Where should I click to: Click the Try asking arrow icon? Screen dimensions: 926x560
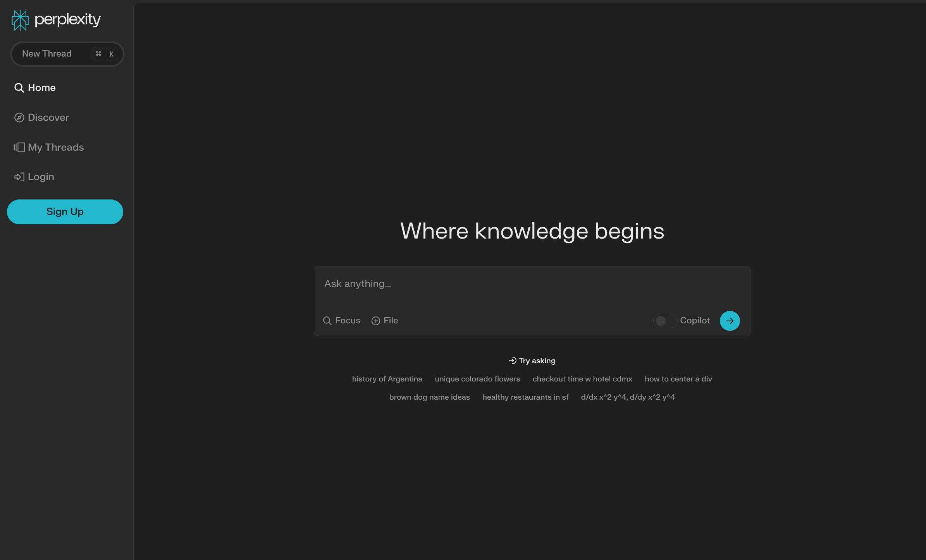coord(512,360)
